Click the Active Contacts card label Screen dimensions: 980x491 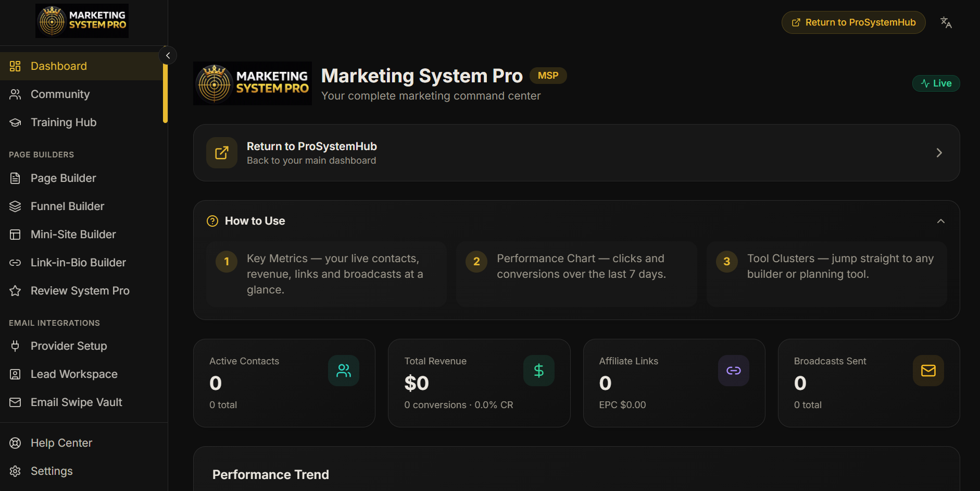[244, 361]
